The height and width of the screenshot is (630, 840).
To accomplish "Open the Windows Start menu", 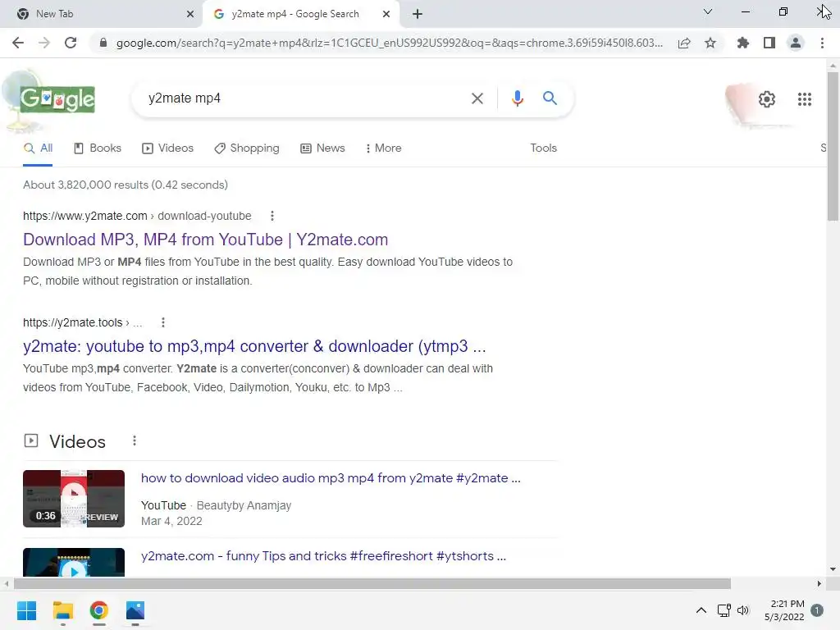I will [26, 610].
